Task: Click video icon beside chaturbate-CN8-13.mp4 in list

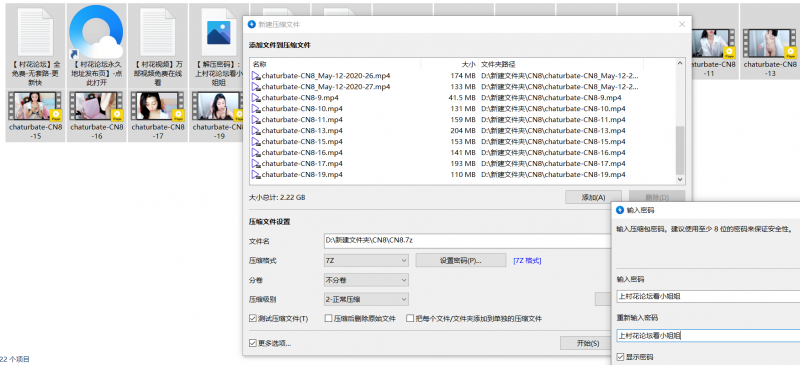Action: coord(256,131)
